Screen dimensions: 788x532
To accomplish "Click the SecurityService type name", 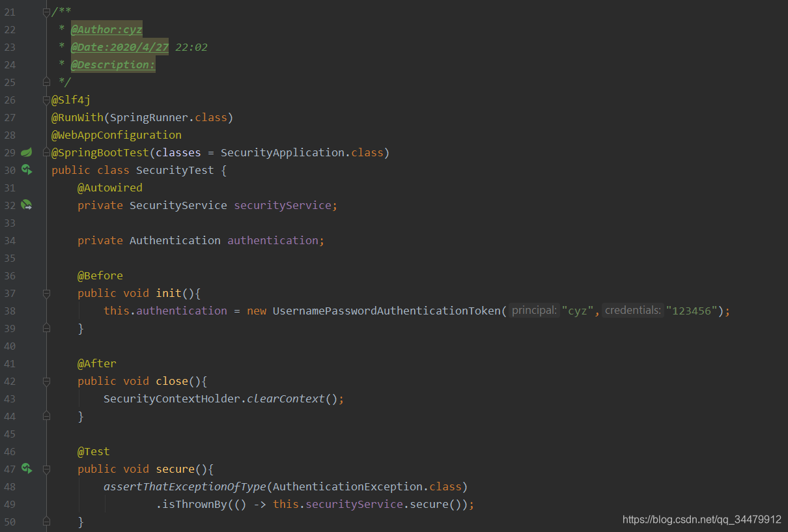I will pos(178,205).
